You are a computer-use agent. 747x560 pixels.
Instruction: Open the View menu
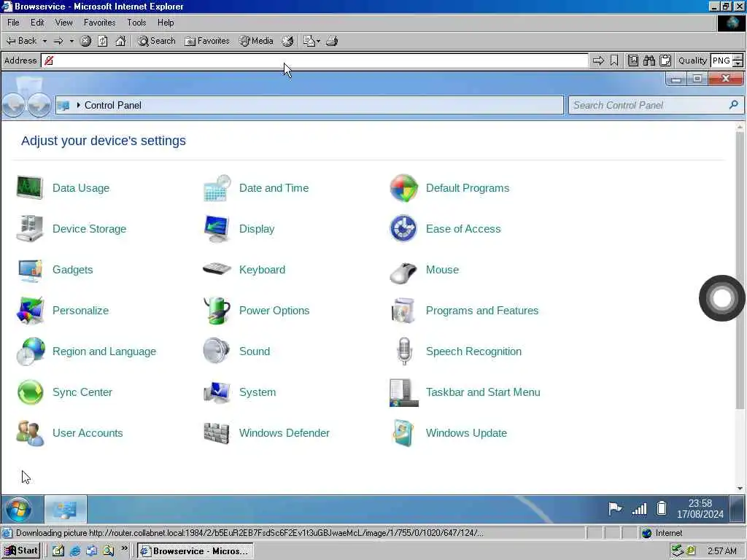(64, 23)
